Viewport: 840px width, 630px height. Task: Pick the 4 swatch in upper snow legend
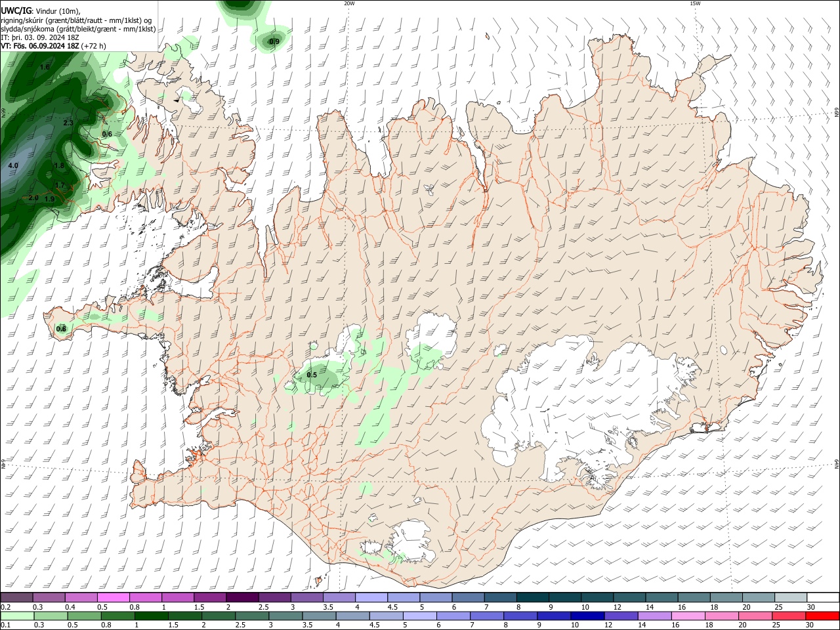pos(371,597)
